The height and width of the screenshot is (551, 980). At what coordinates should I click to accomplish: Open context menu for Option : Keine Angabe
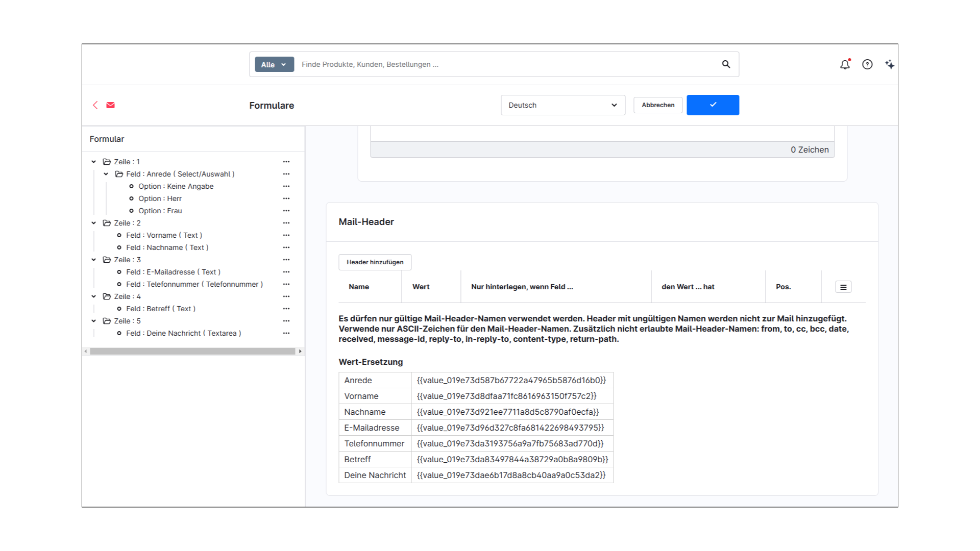(x=286, y=186)
